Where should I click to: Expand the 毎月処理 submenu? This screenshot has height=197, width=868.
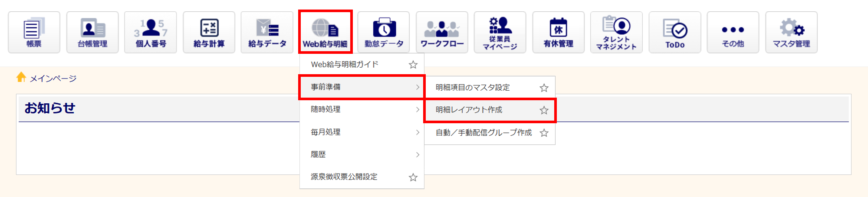362,132
